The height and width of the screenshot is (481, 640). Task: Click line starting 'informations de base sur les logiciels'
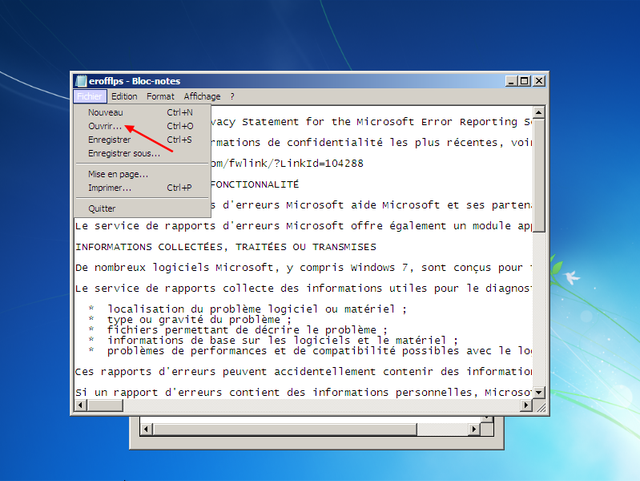tap(282, 341)
